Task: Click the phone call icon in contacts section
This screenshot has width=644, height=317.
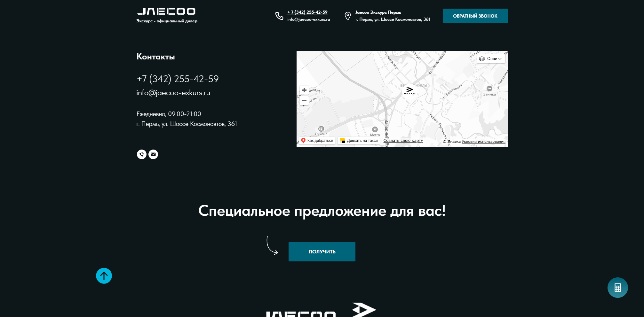Action: (x=141, y=154)
